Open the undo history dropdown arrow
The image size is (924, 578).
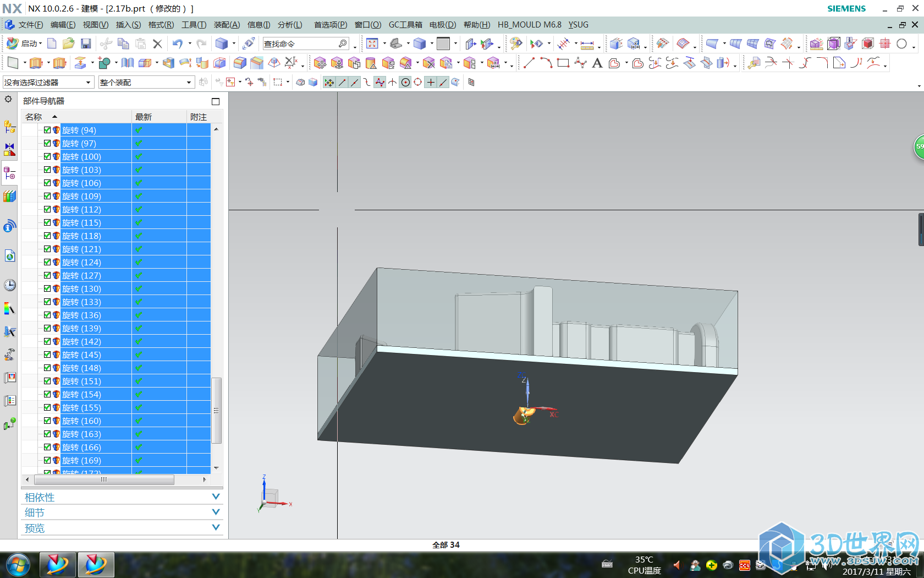click(x=190, y=43)
